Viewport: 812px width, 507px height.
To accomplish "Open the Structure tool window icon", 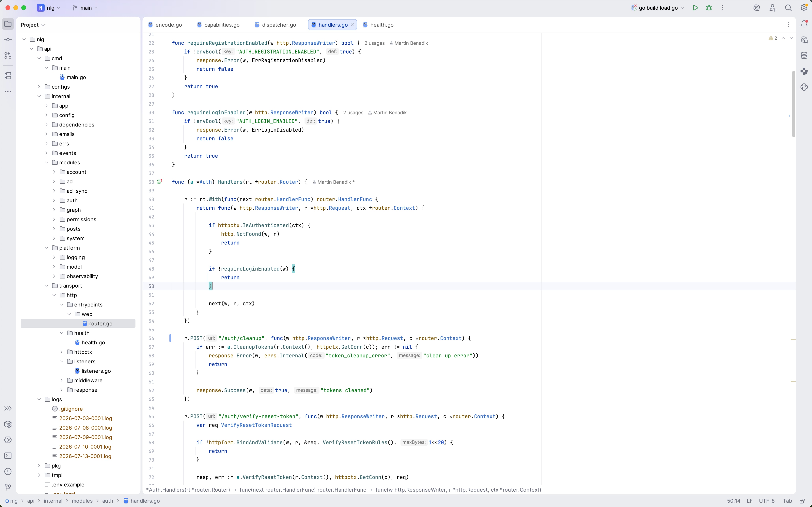I will pos(8,75).
